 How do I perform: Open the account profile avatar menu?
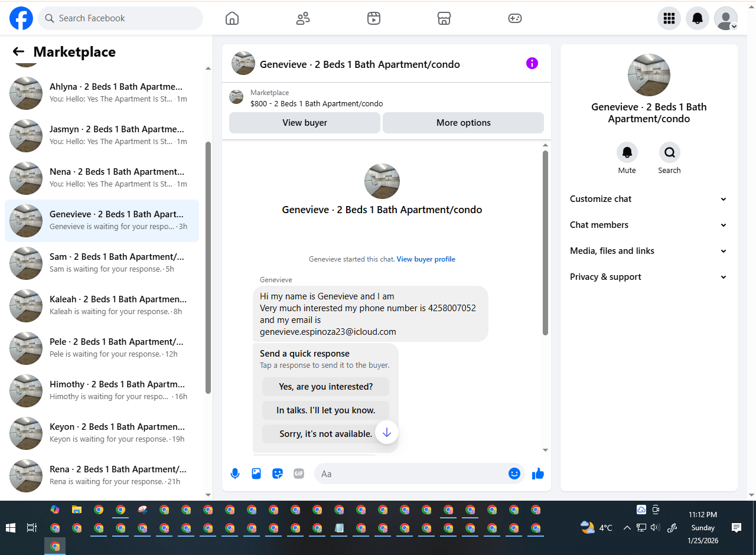click(x=726, y=18)
